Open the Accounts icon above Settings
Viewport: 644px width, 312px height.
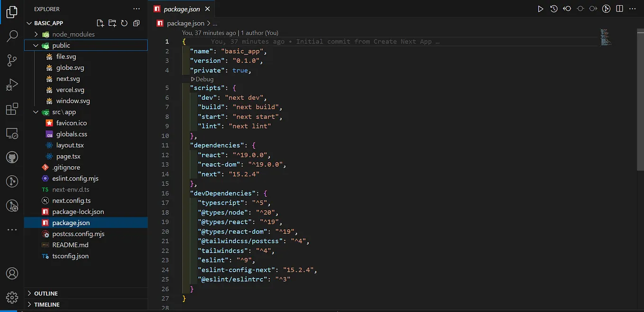pos(12,273)
